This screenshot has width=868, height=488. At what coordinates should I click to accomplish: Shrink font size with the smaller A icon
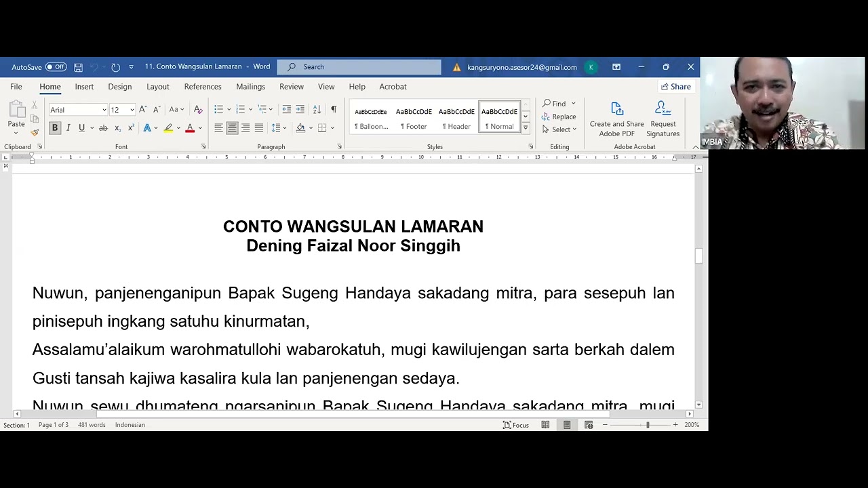(157, 109)
